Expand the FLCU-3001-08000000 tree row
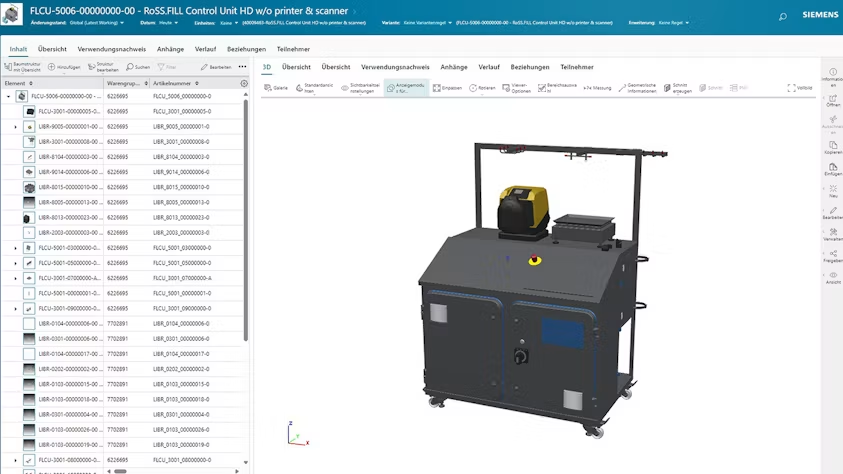843x474 pixels. tap(16, 461)
